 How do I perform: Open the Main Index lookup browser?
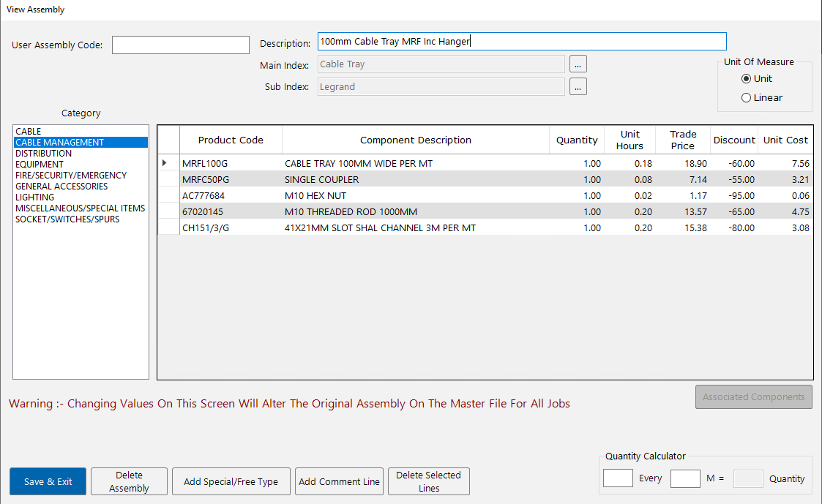(x=578, y=64)
